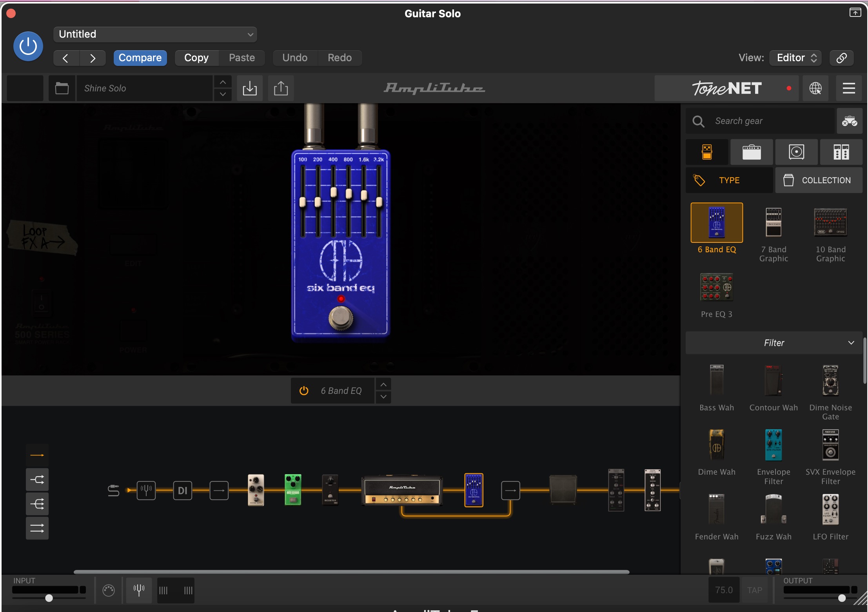Open the View Editor dropdown
Screen dimensions: 868x612
(x=796, y=58)
